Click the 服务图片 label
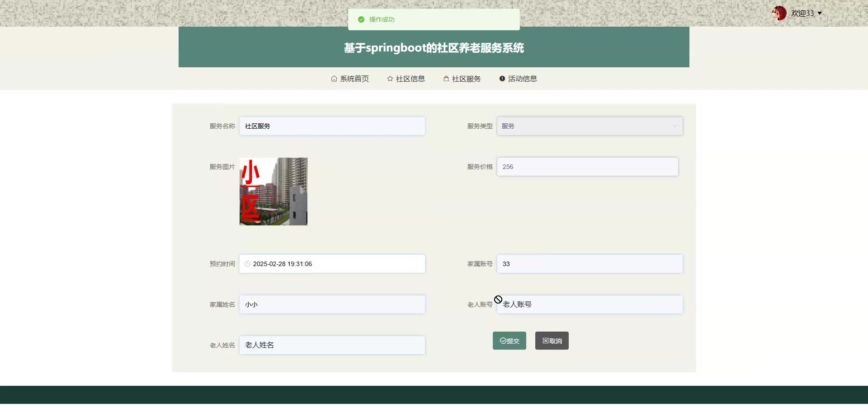The width and height of the screenshot is (868, 412). tap(222, 167)
